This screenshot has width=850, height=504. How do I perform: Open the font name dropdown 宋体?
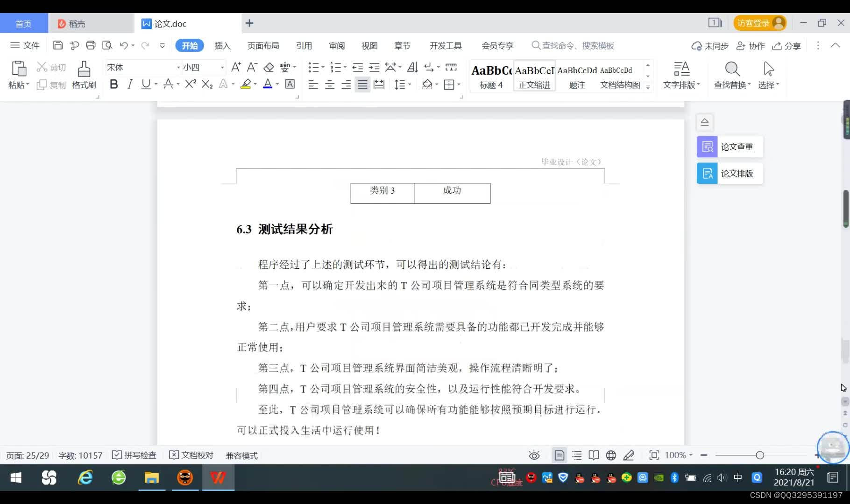coord(178,68)
